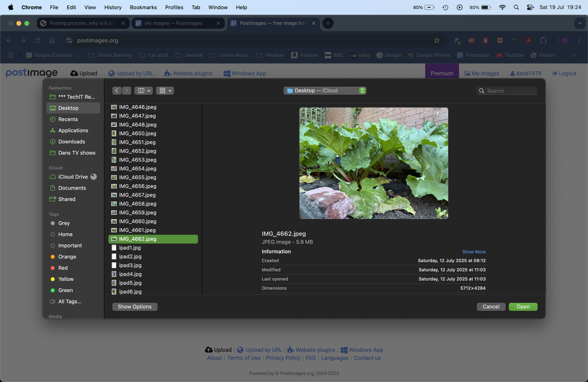The image size is (588, 382).
Task: Reload the postimages.org page
Action: coord(37,41)
